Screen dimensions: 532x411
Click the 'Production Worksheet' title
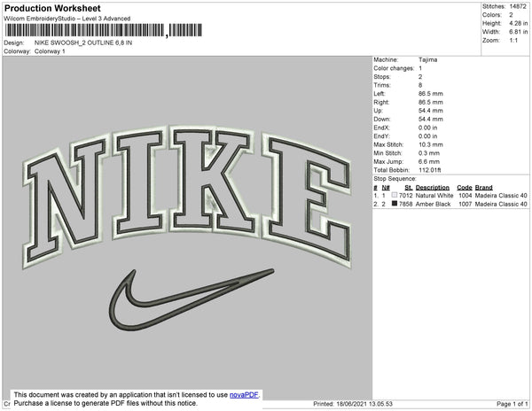click(52, 8)
